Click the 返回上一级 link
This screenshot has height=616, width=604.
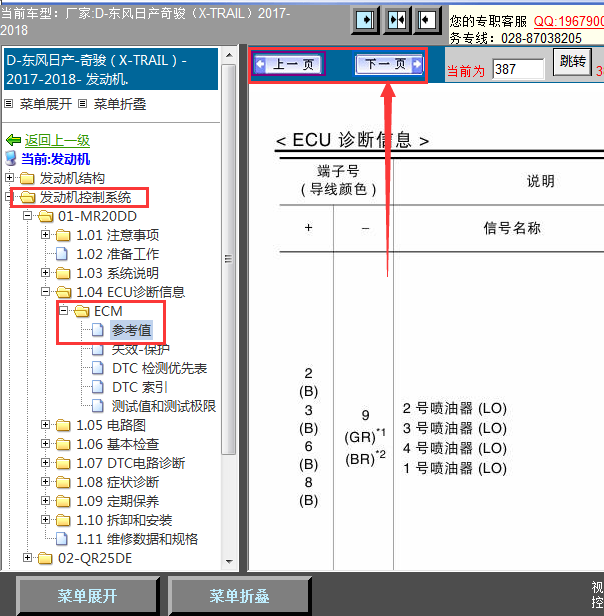pos(57,140)
